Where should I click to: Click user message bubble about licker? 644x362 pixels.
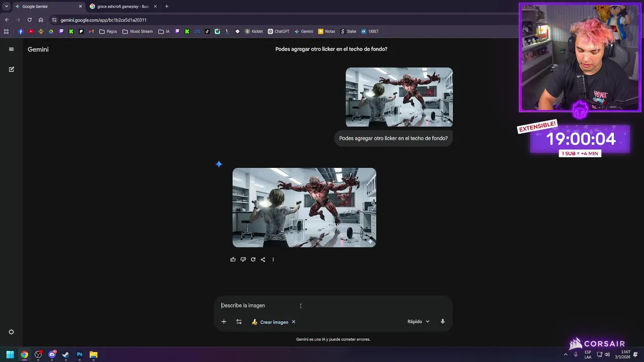[x=393, y=138]
